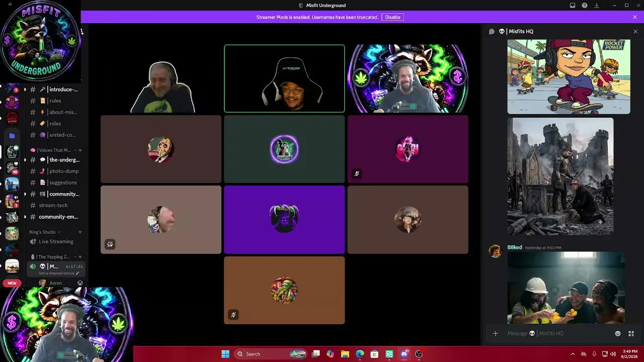Select the purple-ringed avatar participant tile
Image resolution: width=644 pixels, height=362 pixels.
pos(284,149)
